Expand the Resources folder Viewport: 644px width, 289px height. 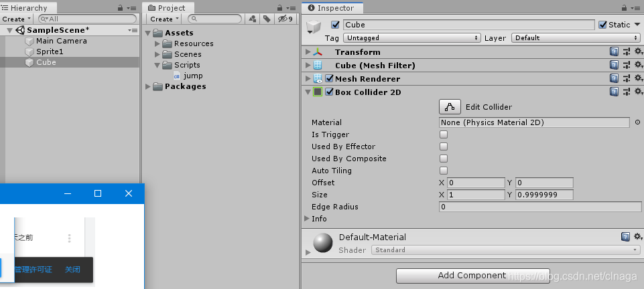point(157,43)
